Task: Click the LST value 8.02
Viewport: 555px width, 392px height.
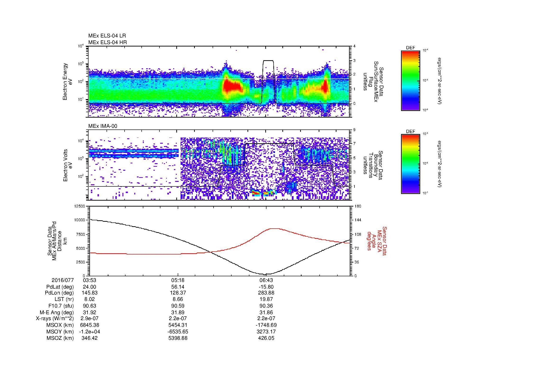Action: tap(89, 299)
